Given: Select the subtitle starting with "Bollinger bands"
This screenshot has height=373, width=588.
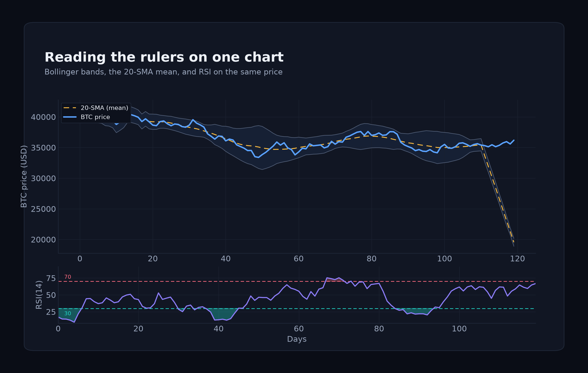Looking at the screenshot, I should 163,72.
